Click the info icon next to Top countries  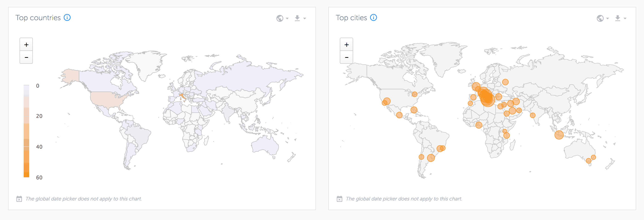click(67, 17)
